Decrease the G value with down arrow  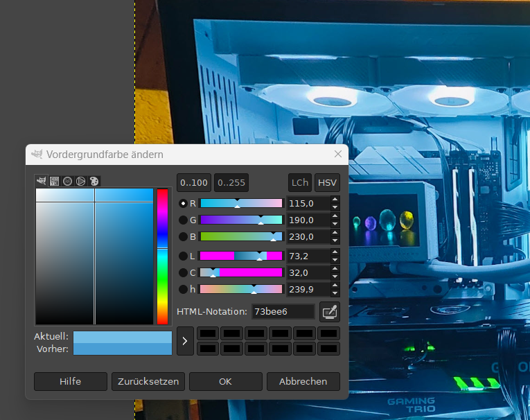coord(335,224)
